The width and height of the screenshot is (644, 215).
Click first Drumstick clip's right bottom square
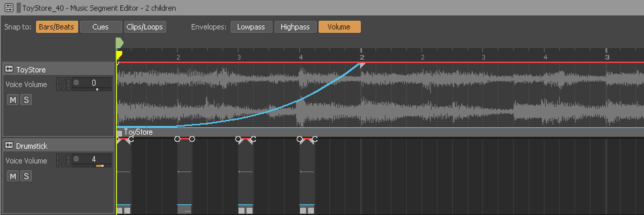point(127,211)
